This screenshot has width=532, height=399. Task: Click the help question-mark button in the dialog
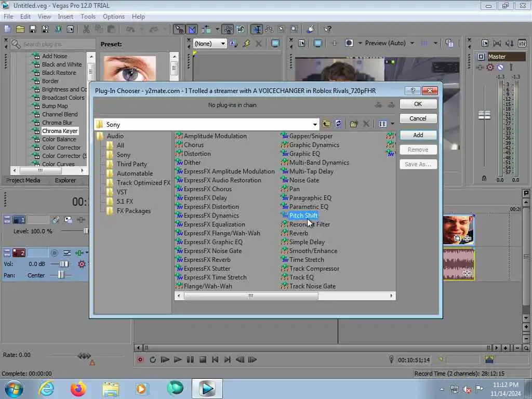[x=413, y=90]
